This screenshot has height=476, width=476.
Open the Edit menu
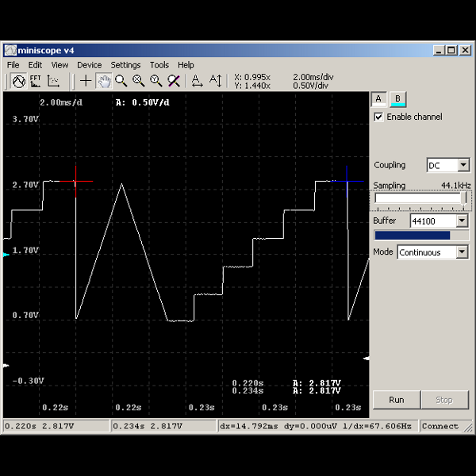tap(35, 65)
